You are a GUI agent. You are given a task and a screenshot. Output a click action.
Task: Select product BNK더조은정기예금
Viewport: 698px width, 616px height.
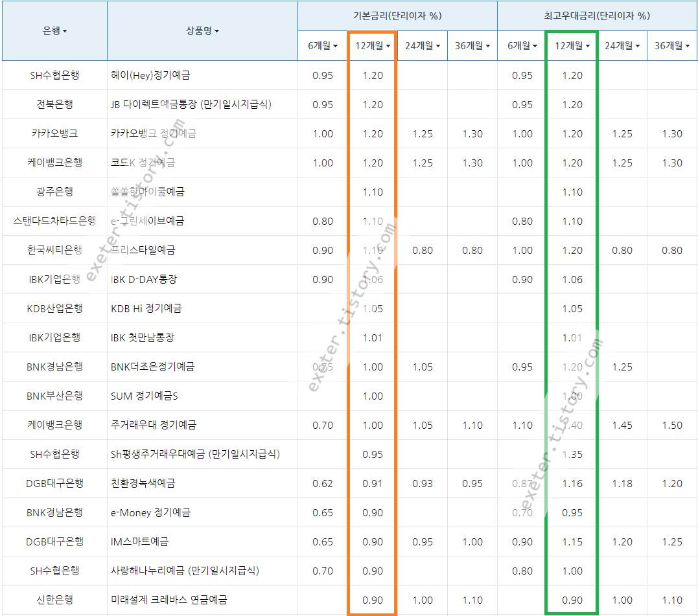pos(153,367)
